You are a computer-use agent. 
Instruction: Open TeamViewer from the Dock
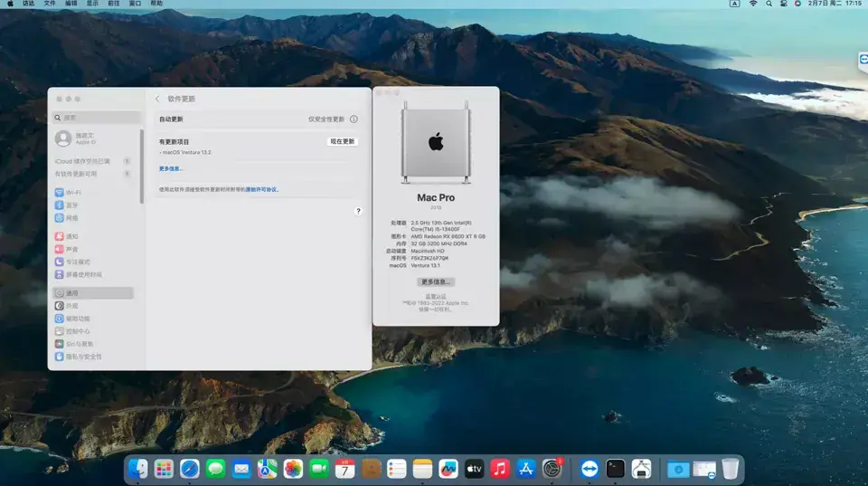tap(590, 469)
